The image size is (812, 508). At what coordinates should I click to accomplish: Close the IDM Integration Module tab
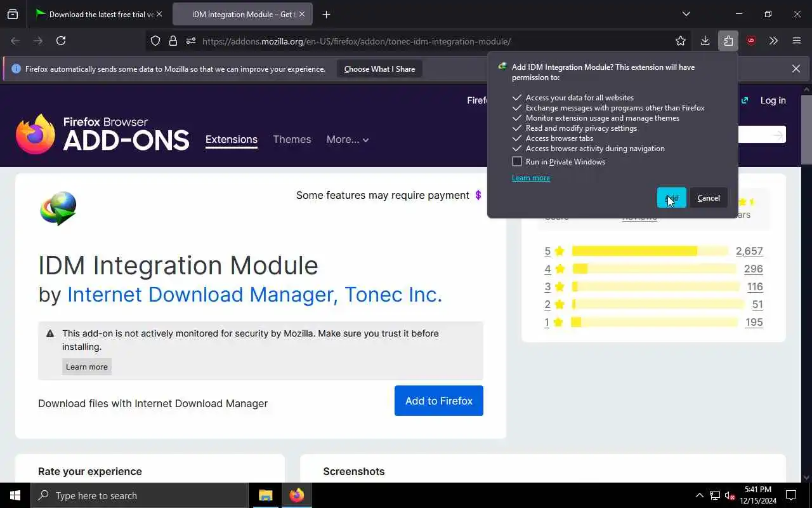tap(303, 14)
